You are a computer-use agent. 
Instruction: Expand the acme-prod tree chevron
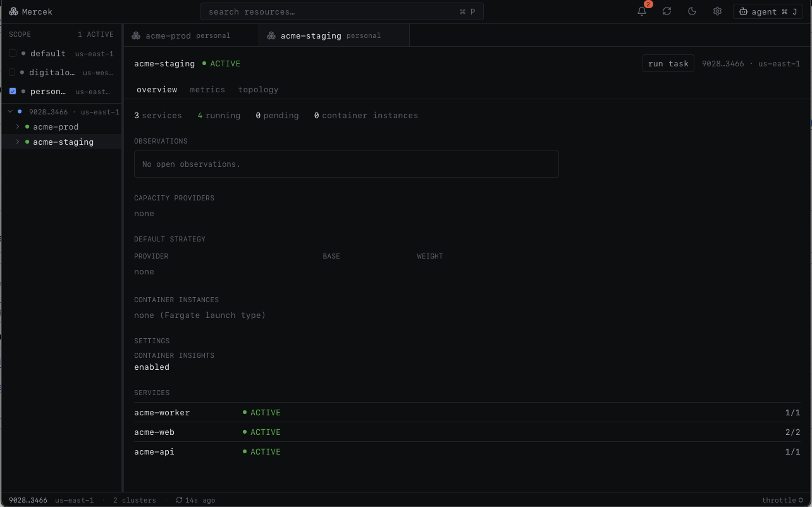pyautogui.click(x=18, y=127)
